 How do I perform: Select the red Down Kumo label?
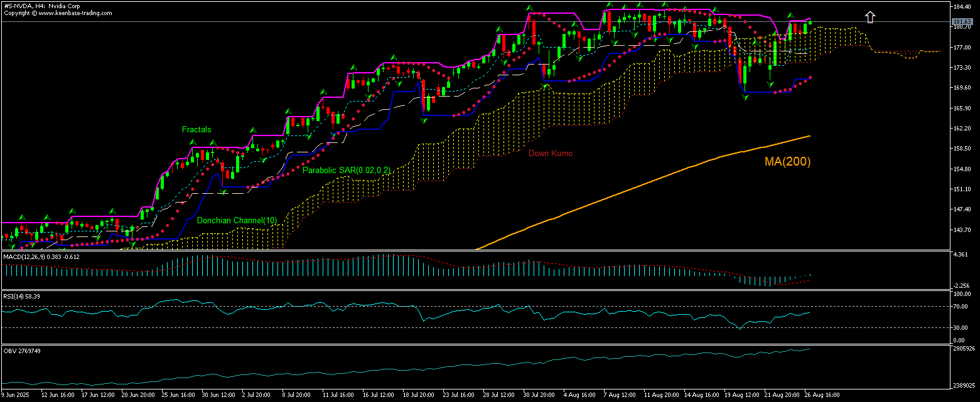coord(550,154)
